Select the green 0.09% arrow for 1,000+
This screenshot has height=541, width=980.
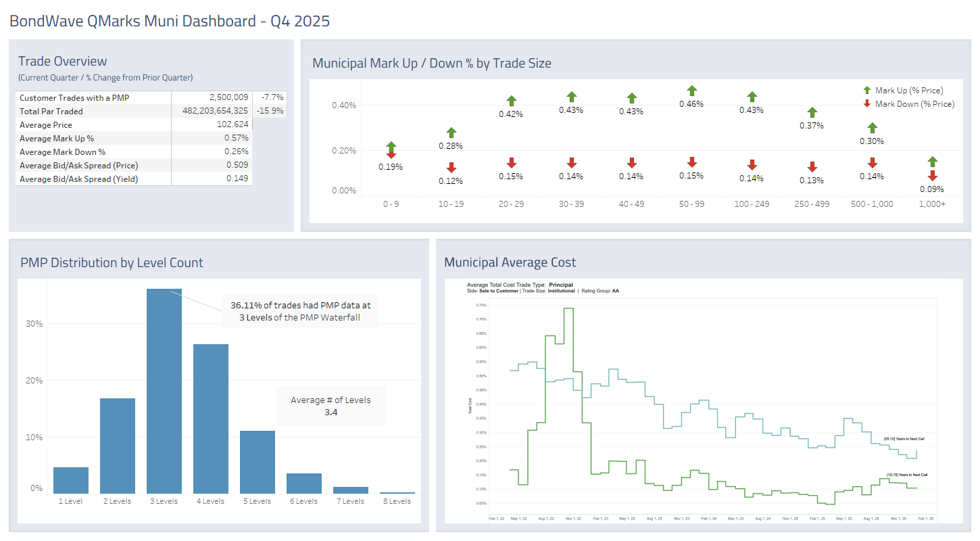(932, 162)
